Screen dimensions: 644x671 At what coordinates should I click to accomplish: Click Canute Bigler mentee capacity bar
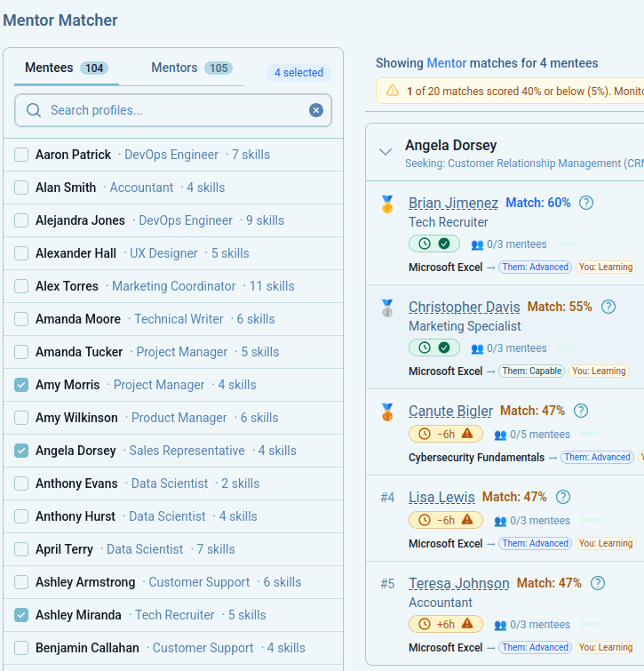pyautogui.click(x=590, y=434)
